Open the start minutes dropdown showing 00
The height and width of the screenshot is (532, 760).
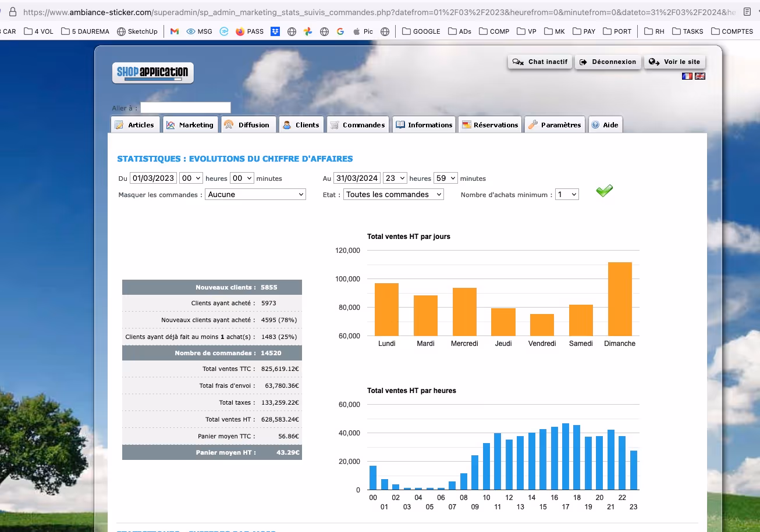242,178
